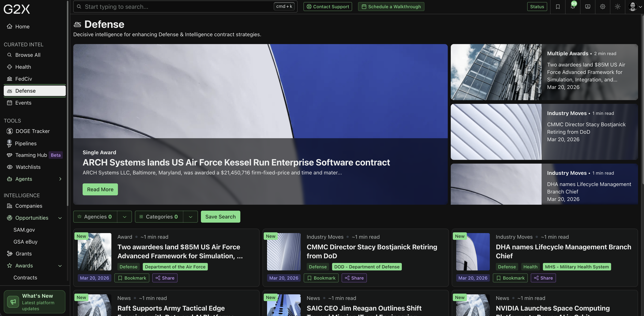Image resolution: width=644 pixels, height=316 pixels.
Task: Click Schedule a Walkthrough button
Action: click(x=391, y=7)
